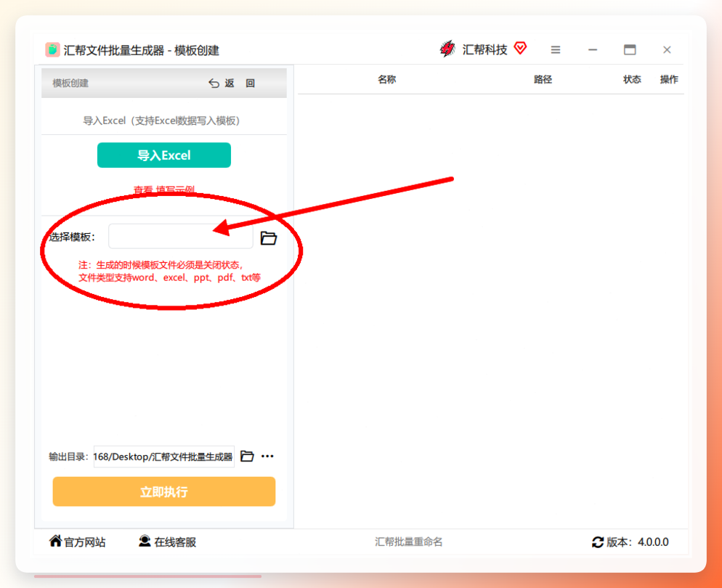Open the output directory folder icon
Image resolution: width=722 pixels, height=588 pixels.
click(247, 456)
